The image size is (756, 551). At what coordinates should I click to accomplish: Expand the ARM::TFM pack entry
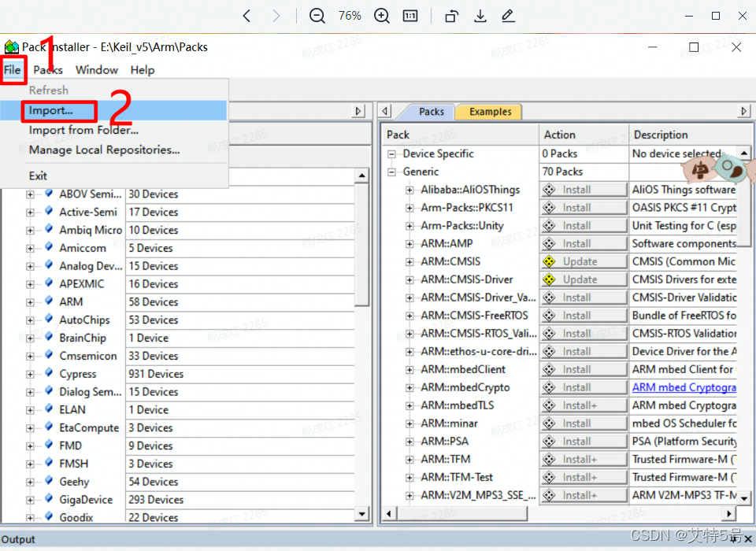pyautogui.click(x=409, y=460)
